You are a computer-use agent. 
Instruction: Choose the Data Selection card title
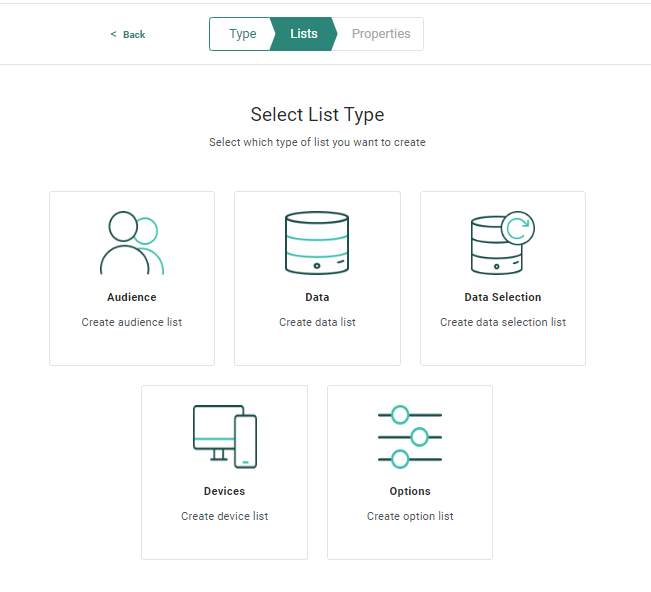pos(502,297)
